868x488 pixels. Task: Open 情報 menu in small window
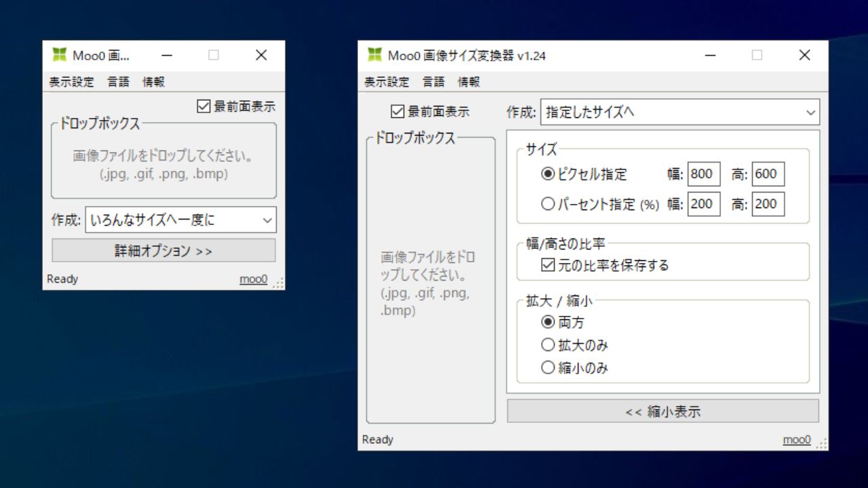pos(153,82)
